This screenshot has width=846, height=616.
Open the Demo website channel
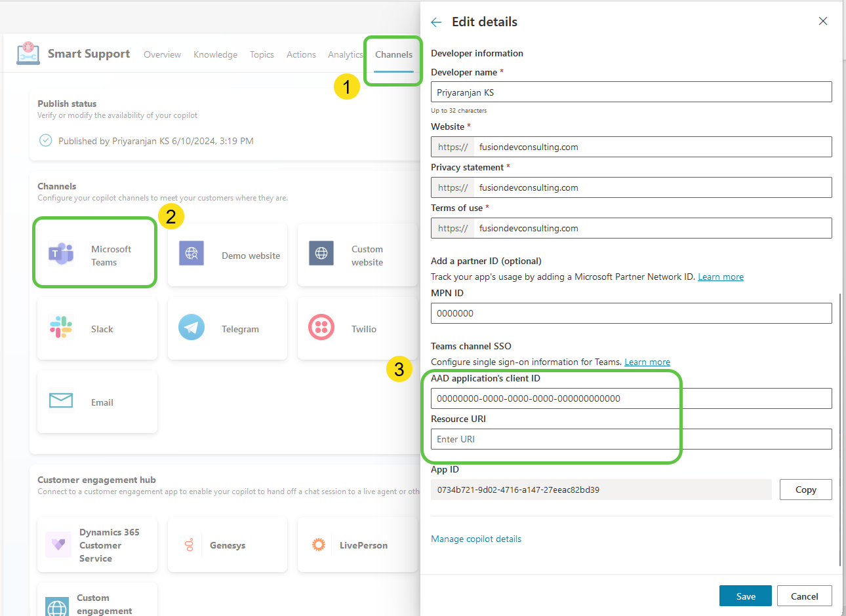click(227, 255)
